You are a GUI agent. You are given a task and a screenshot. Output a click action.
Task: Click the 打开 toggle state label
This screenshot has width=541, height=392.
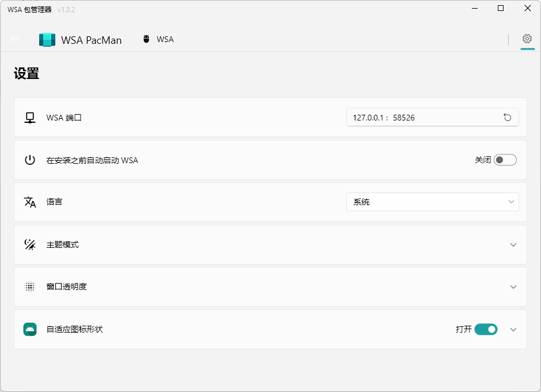pos(463,329)
